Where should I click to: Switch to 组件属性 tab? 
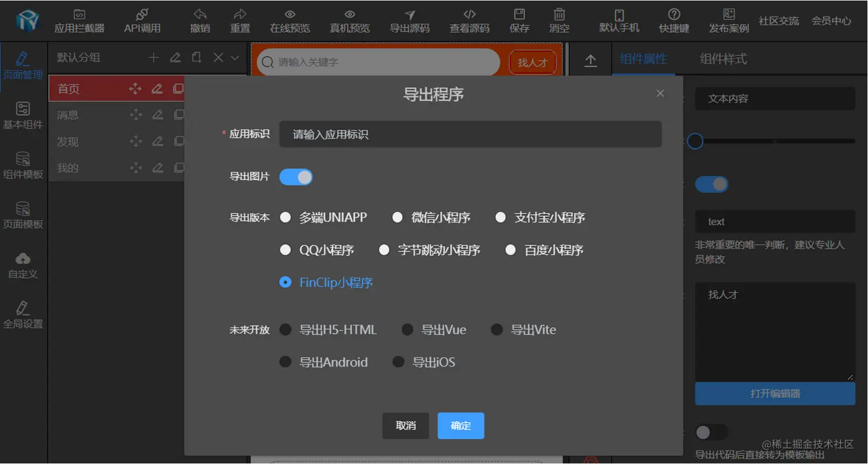[644, 59]
